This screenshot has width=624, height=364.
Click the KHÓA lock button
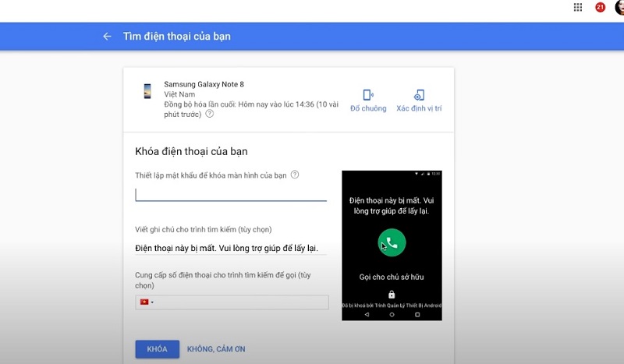(x=158, y=349)
